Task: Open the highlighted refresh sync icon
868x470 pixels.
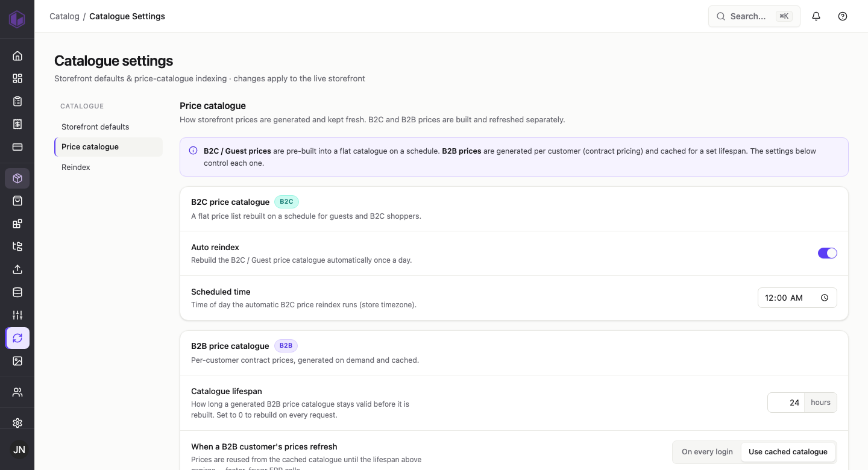Action: coord(17,338)
